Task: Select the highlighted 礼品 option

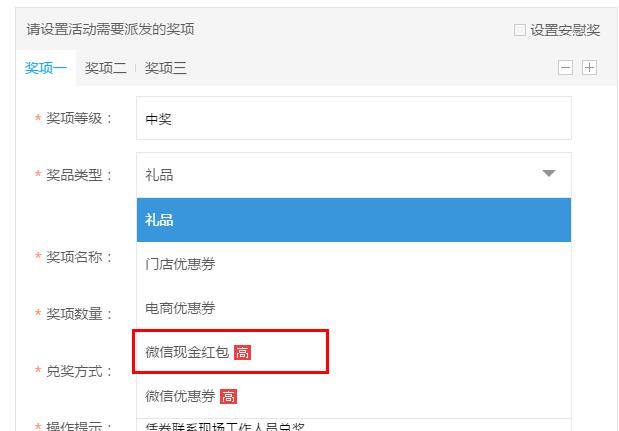Action: point(354,220)
